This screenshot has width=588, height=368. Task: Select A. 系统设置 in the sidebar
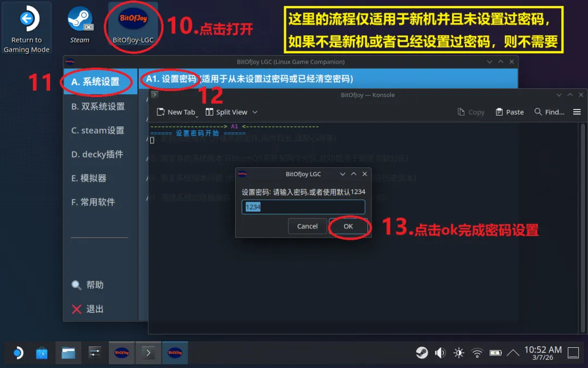(x=100, y=81)
